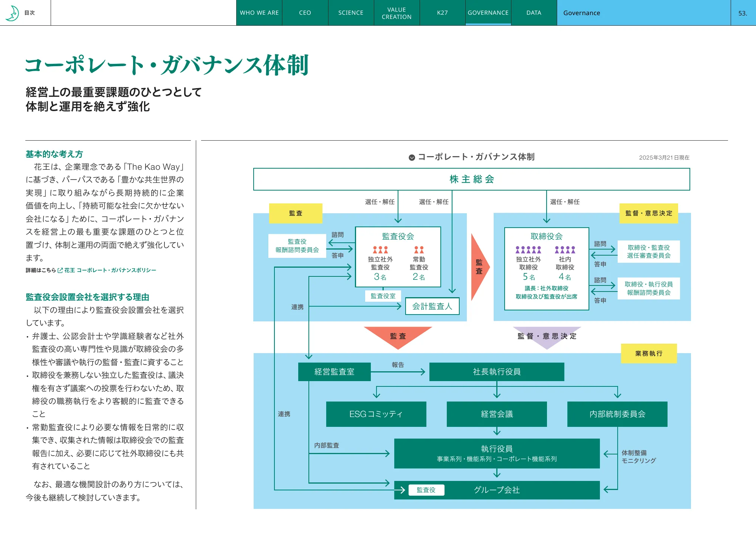Image resolution: width=756 pixels, height=535 pixels.
Task: Click the circular chevron icon before diagram title
Action: click(x=412, y=158)
